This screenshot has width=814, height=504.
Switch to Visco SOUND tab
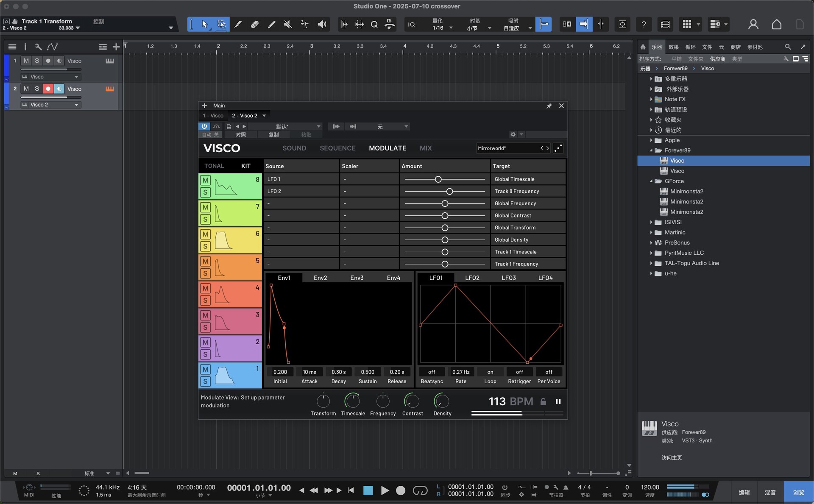(x=294, y=148)
